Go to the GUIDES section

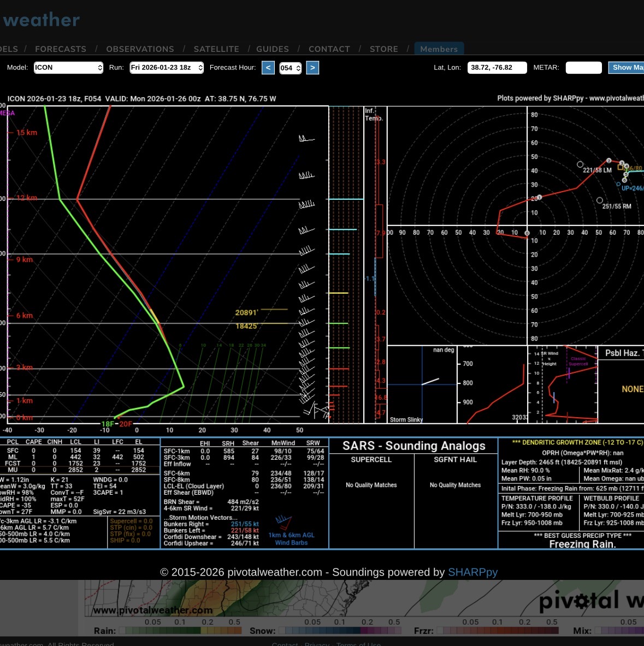coord(273,49)
